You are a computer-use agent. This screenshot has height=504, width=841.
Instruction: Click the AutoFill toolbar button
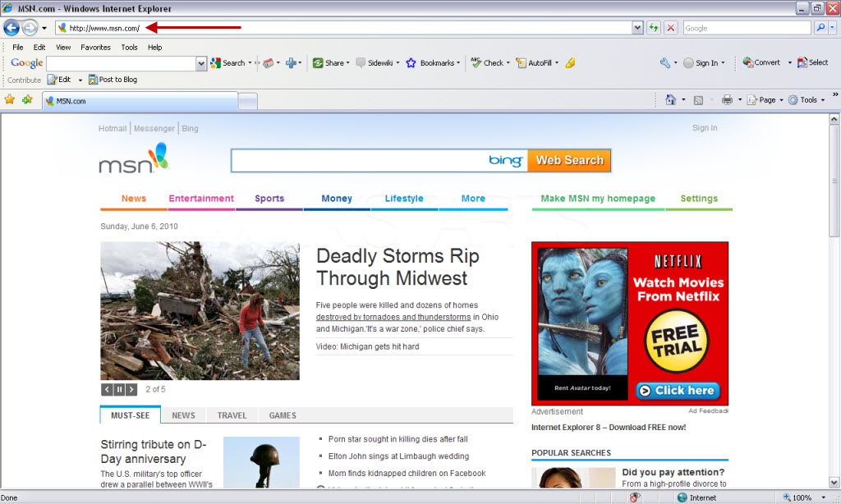[534, 62]
